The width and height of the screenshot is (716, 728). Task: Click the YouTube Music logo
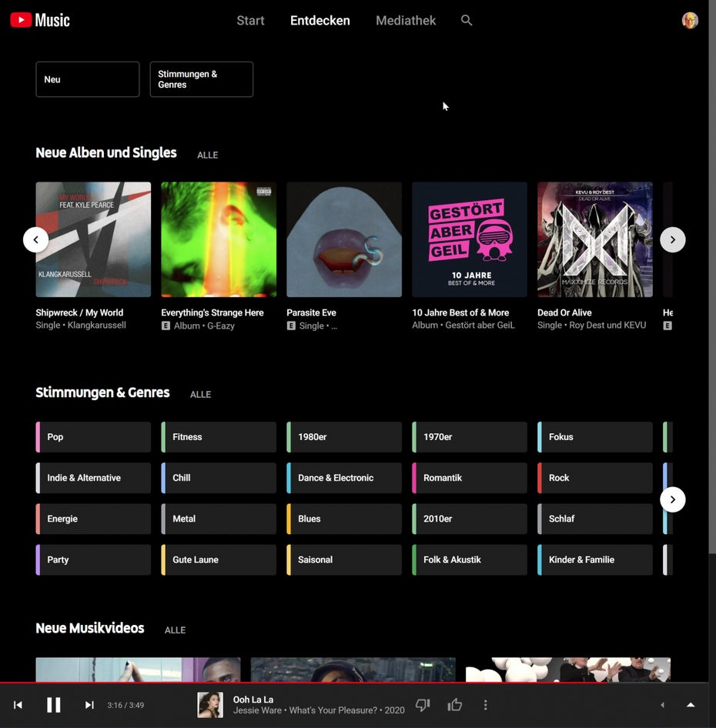pyautogui.click(x=40, y=20)
